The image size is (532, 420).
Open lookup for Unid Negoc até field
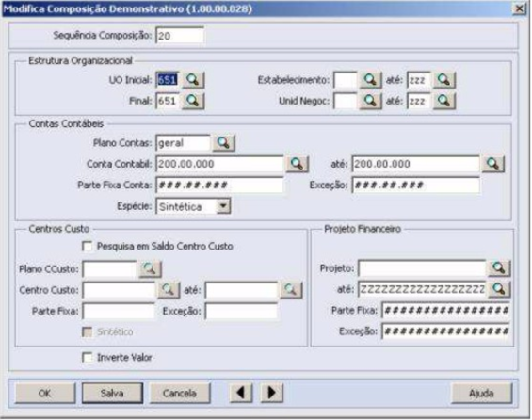coord(444,101)
